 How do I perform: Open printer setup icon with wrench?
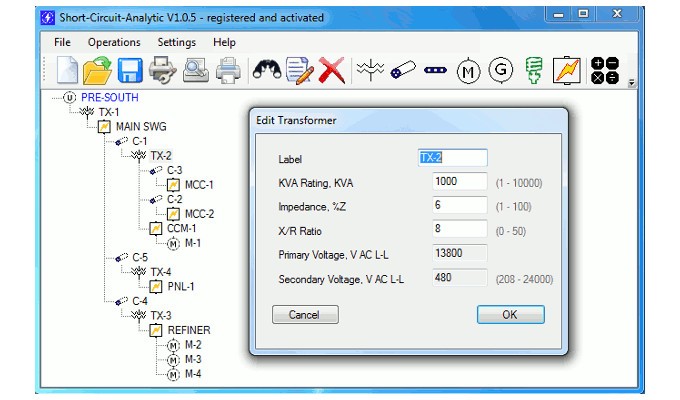pyautogui.click(x=162, y=70)
